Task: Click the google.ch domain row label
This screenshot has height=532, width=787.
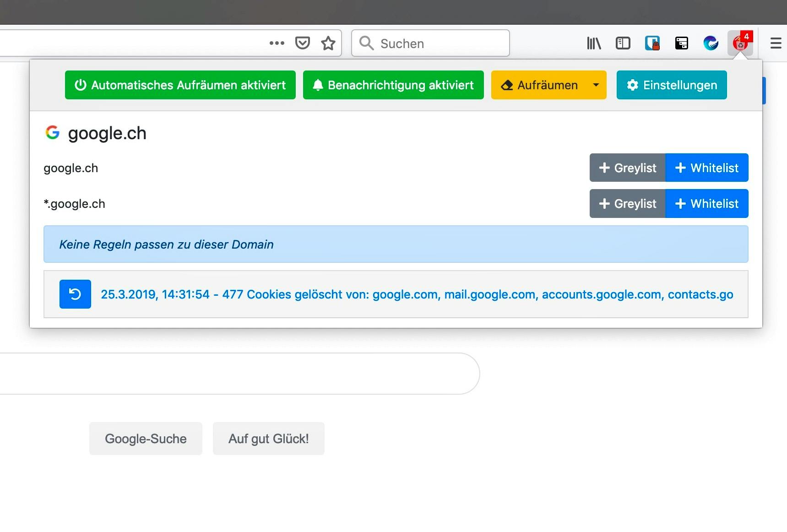Action: pos(71,168)
